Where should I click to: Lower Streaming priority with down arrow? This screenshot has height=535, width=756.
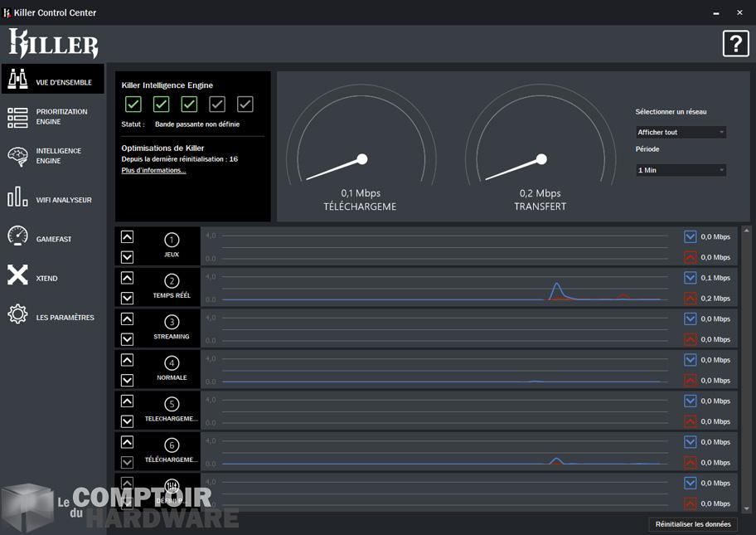pos(127,339)
